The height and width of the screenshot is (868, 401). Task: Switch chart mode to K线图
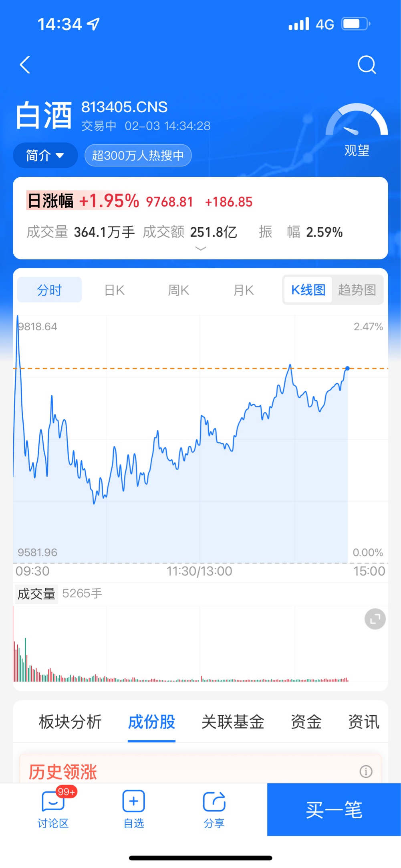tap(308, 289)
